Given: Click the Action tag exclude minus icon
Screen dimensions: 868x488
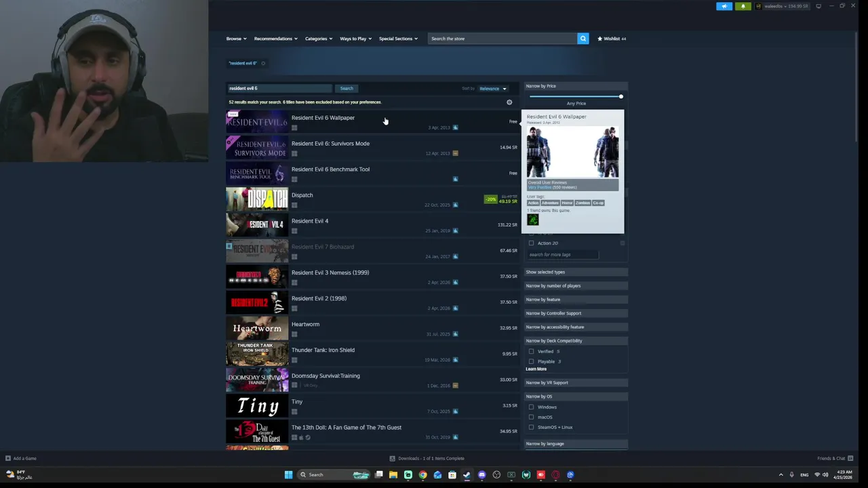Looking at the screenshot, I should coord(622,243).
